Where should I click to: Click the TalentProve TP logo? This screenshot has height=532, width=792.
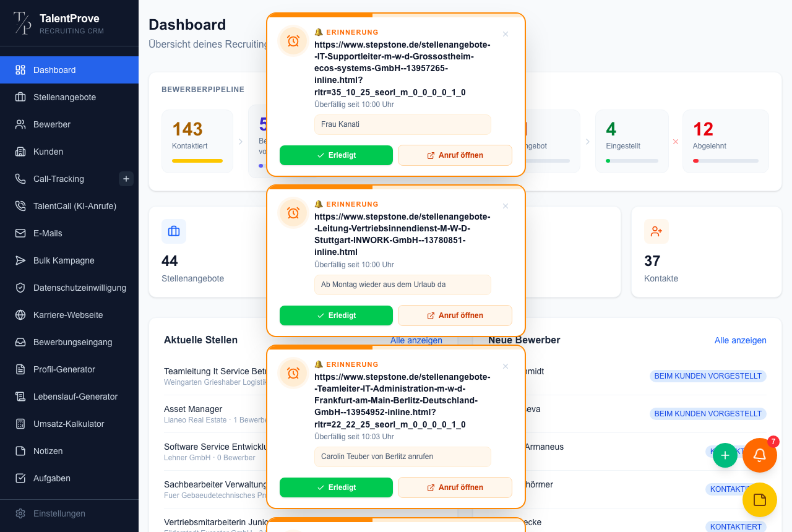coord(22,23)
